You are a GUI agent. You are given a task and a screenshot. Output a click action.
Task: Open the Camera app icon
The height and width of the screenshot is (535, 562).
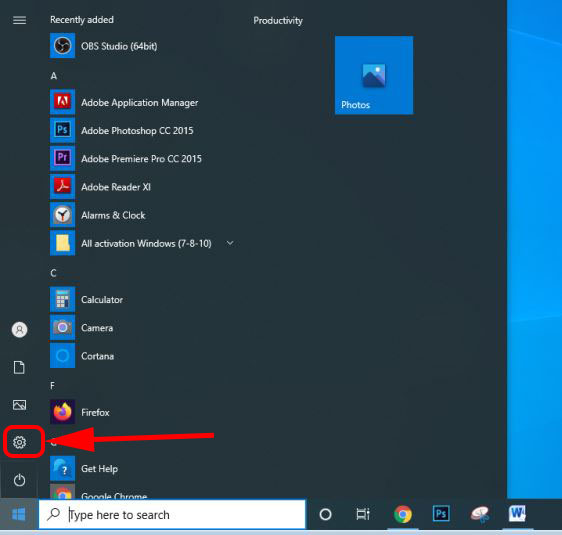62,327
